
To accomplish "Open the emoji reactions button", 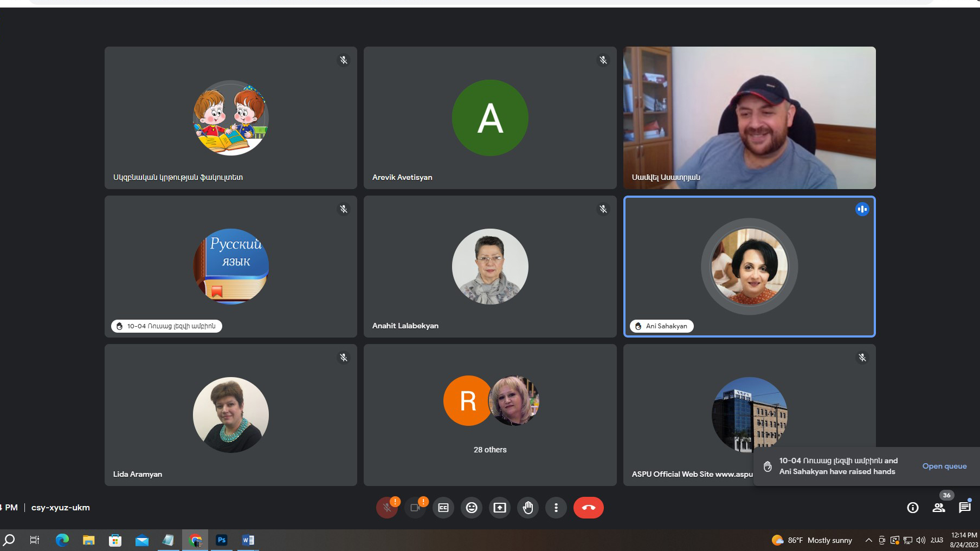I will 472,508.
